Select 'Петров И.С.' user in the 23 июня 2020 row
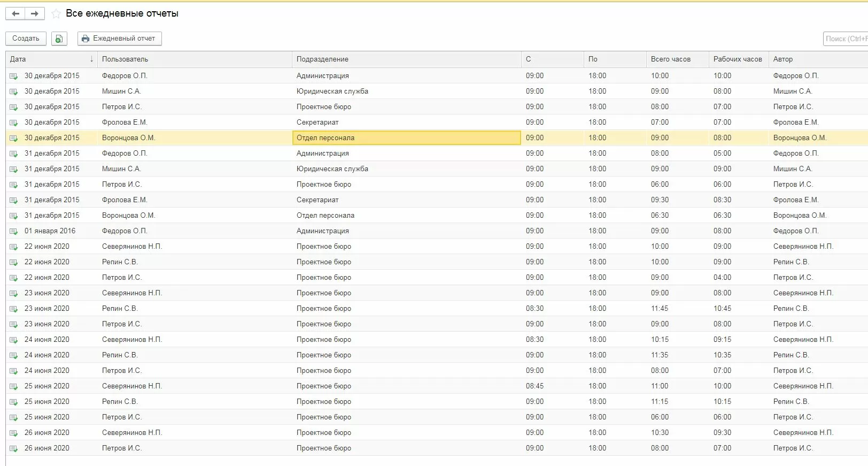The width and height of the screenshot is (868, 466). tap(122, 324)
